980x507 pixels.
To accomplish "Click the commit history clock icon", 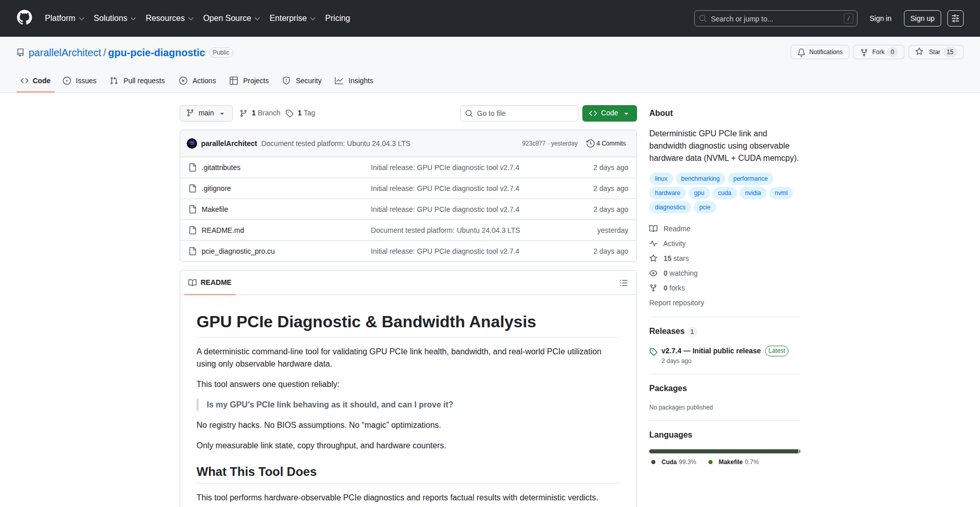I will click(591, 143).
